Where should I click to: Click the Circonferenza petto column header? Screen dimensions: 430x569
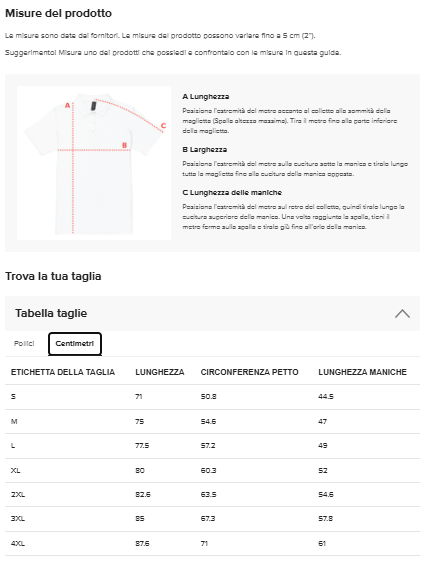point(249,372)
